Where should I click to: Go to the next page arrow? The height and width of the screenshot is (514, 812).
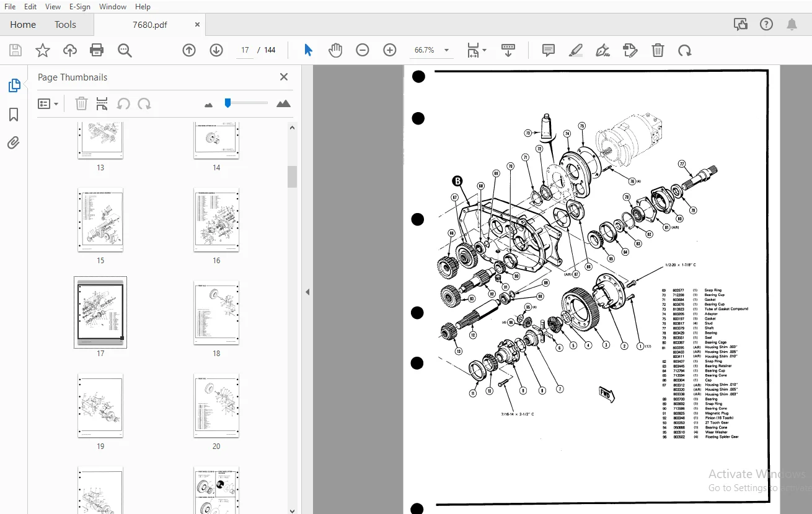pos(216,50)
